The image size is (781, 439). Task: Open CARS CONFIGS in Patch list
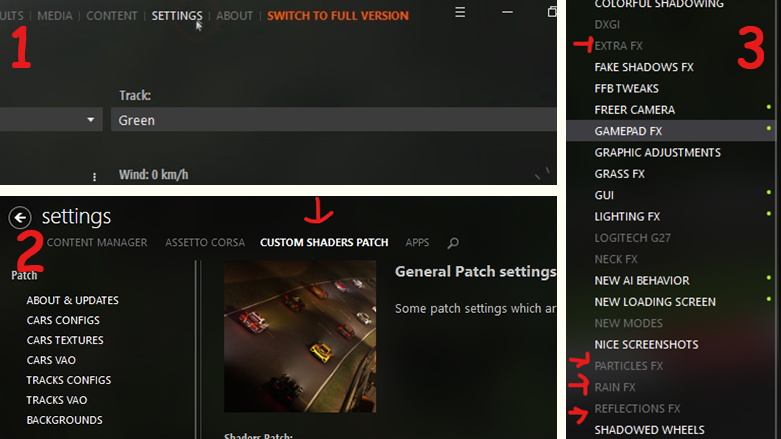[x=63, y=320]
